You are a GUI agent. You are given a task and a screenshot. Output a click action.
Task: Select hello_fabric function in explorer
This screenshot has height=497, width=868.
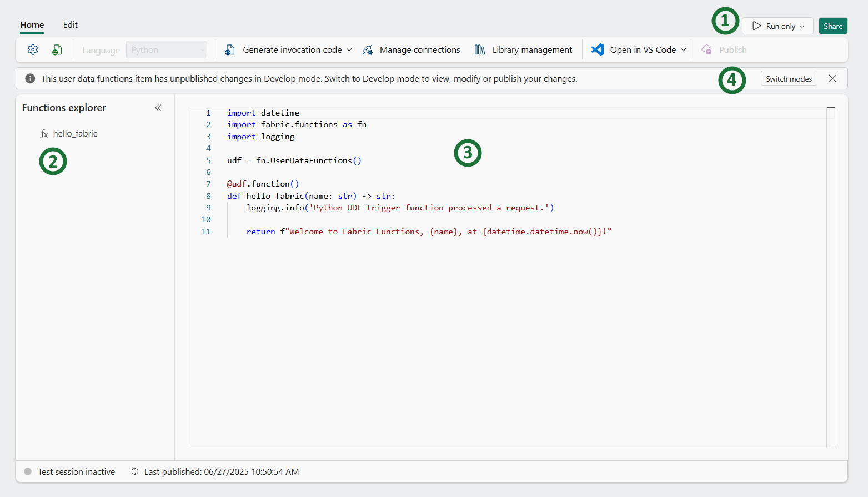(x=75, y=134)
